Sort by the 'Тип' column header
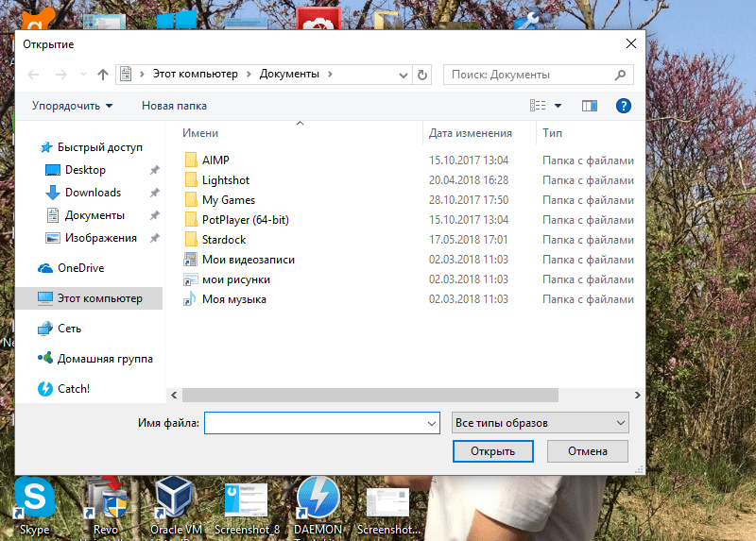The height and width of the screenshot is (541, 756). click(552, 133)
